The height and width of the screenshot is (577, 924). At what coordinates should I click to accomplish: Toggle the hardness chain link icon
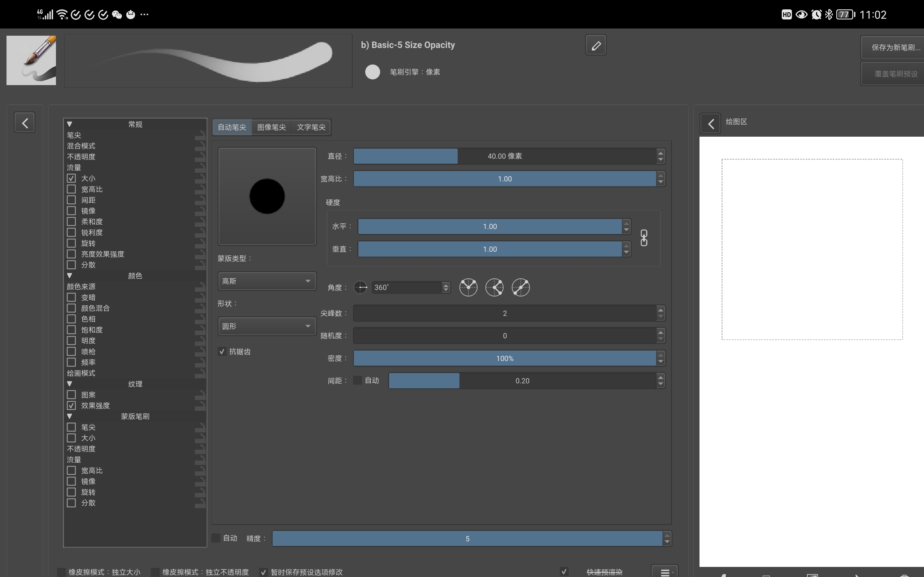644,238
